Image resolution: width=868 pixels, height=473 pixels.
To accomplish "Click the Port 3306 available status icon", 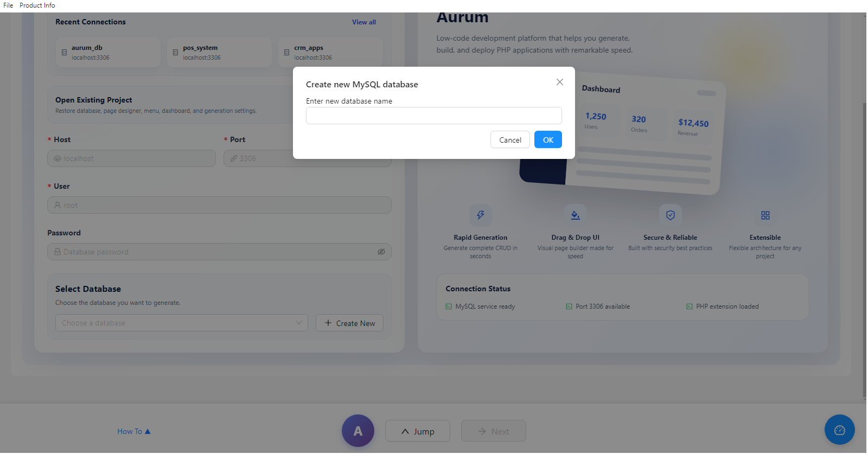I will point(569,306).
